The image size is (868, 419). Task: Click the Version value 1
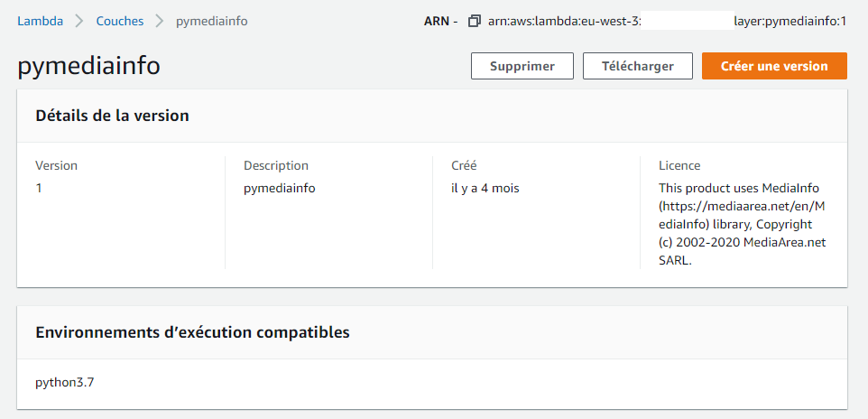coord(39,189)
